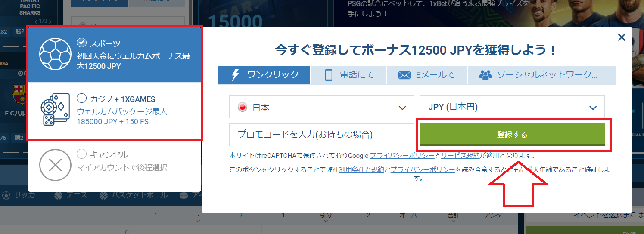Screen dimensions: 644x234
Task: Select the キャンセル radio option
Action: pos(82,154)
